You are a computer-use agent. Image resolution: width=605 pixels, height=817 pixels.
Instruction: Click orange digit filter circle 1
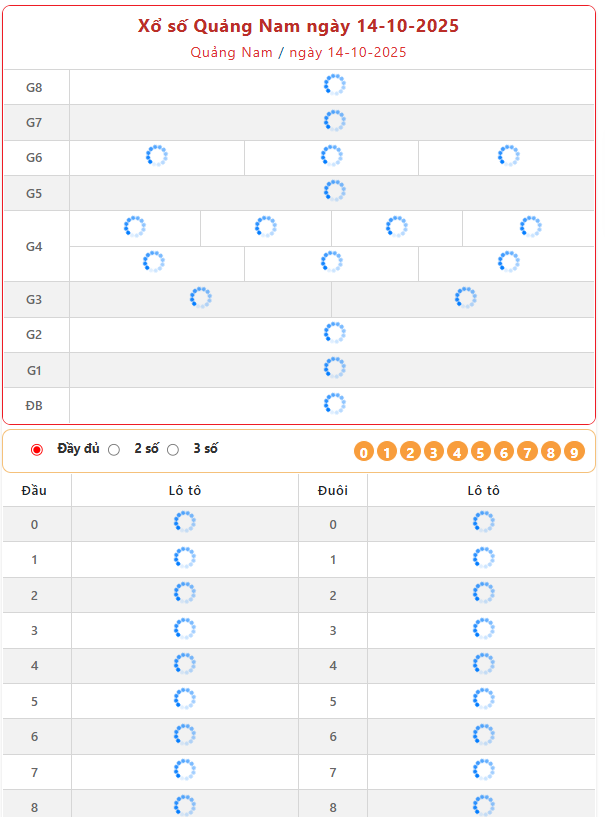387,452
